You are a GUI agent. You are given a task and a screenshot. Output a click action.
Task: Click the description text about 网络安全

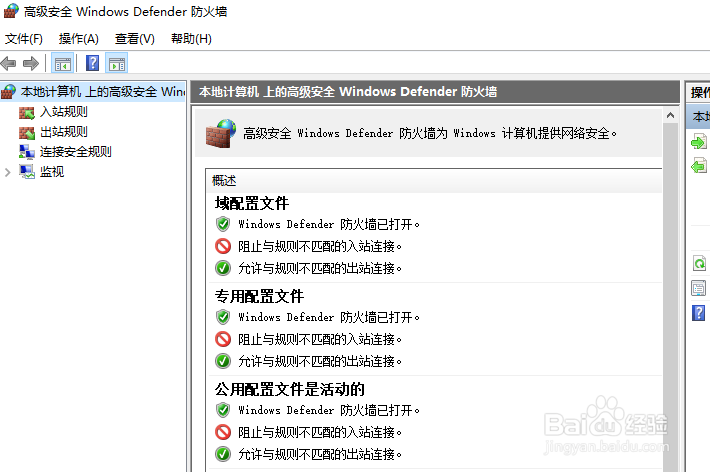pos(430,134)
